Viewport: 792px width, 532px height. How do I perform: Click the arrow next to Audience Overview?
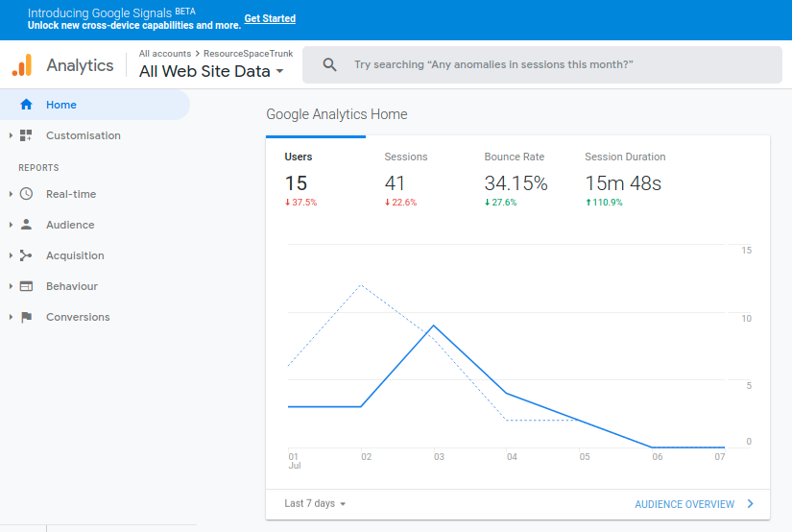pyautogui.click(x=750, y=504)
